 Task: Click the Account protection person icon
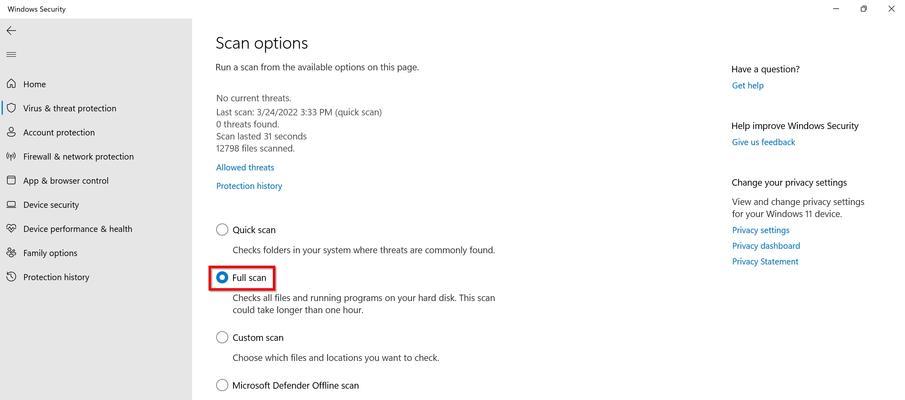click(11, 132)
